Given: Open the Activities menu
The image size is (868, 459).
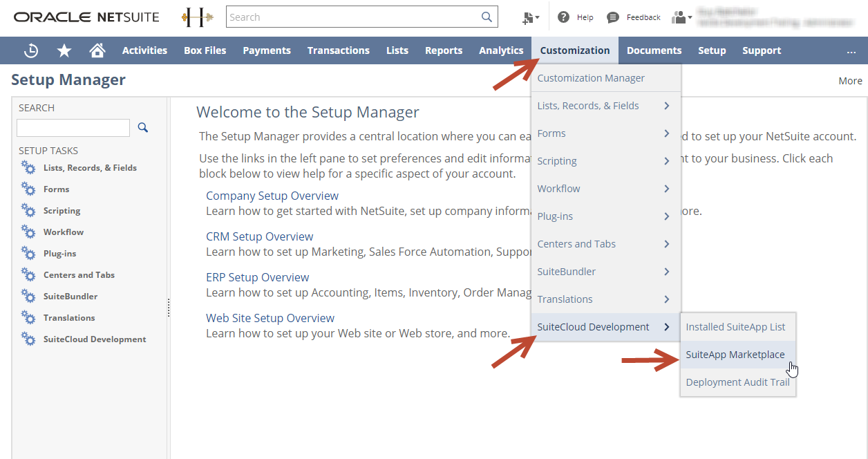Looking at the screenshot, I should pos(144,50).
